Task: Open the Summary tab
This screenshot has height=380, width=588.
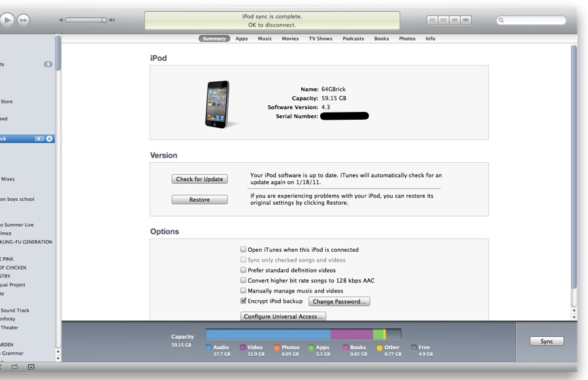Action: [x=214, y=39]
